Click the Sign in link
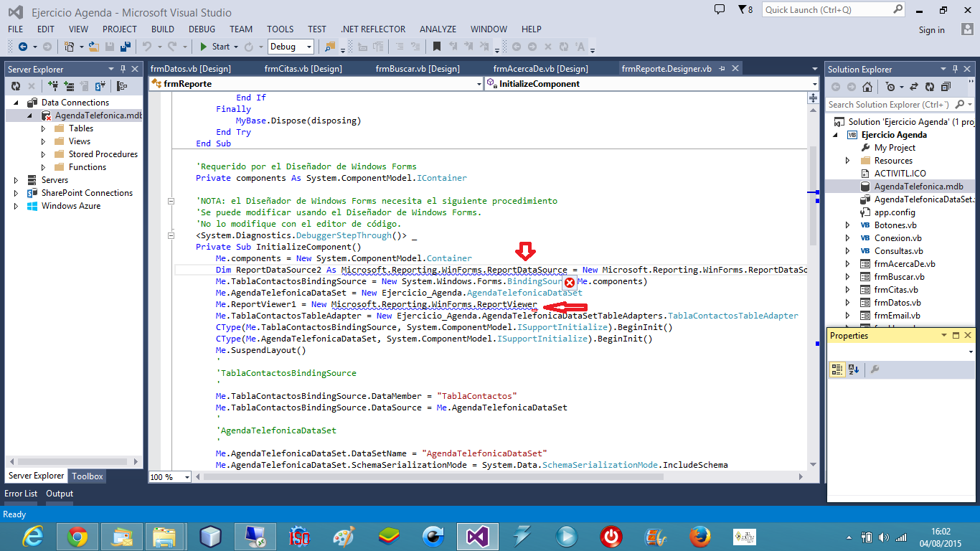 [931, 30]
